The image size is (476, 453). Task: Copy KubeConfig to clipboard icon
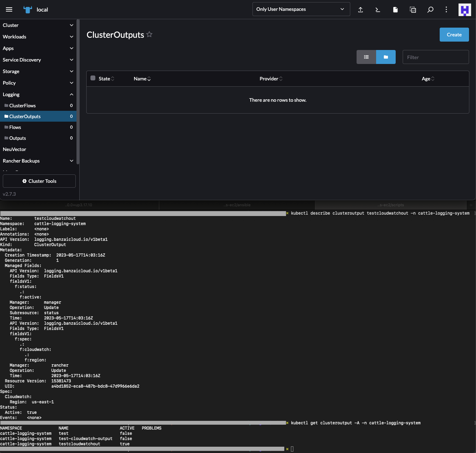pos(412,9)
